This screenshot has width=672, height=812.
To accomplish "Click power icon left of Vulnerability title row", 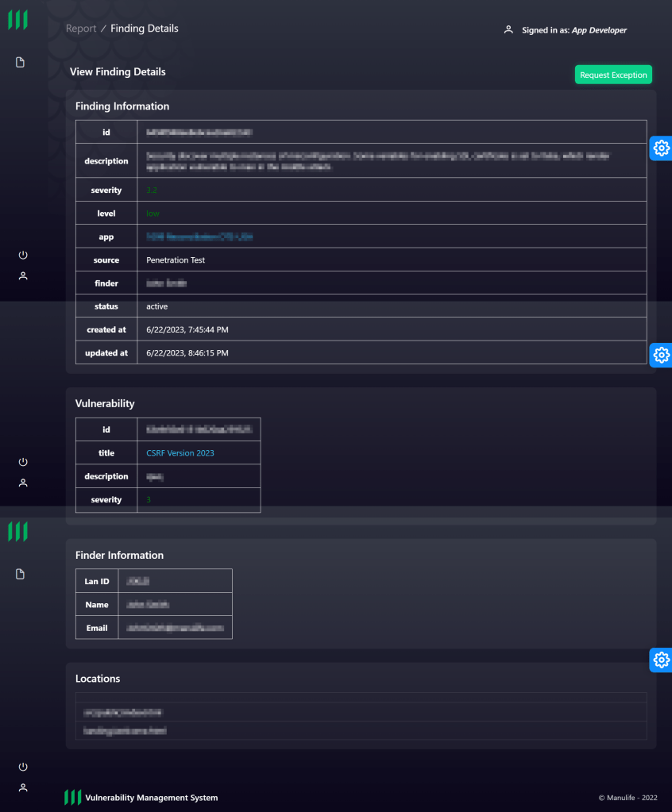I will point(23,462).
